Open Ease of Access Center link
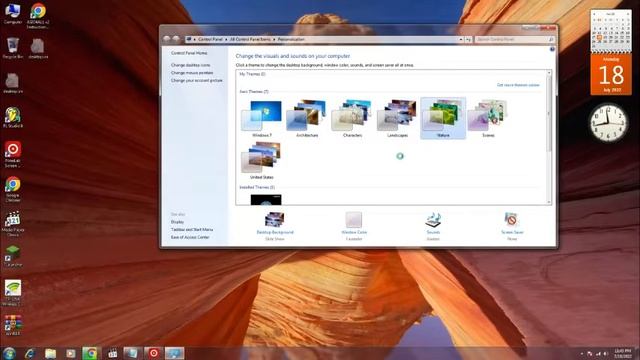Image resolution: width=640 pixels, height=360 pixels. point(190,237)
